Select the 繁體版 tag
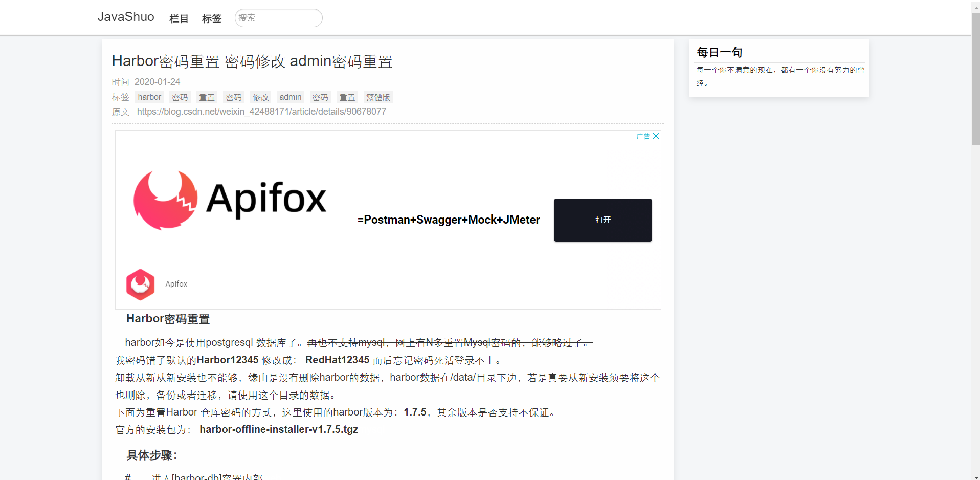 [x=378, y=97]
